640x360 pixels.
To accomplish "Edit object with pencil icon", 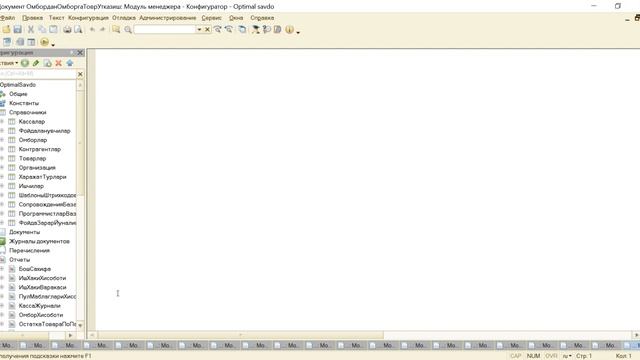I will point(36,63).
